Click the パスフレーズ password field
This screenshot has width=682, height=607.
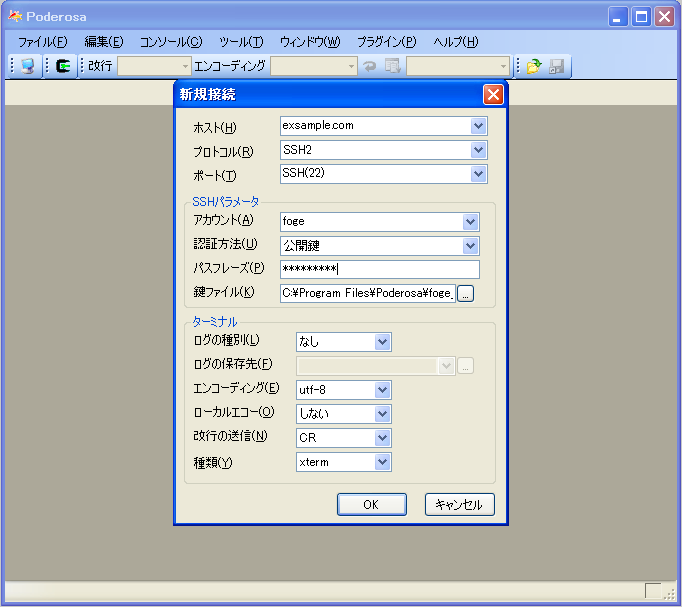pyautogui.click(x=380, y=269)
